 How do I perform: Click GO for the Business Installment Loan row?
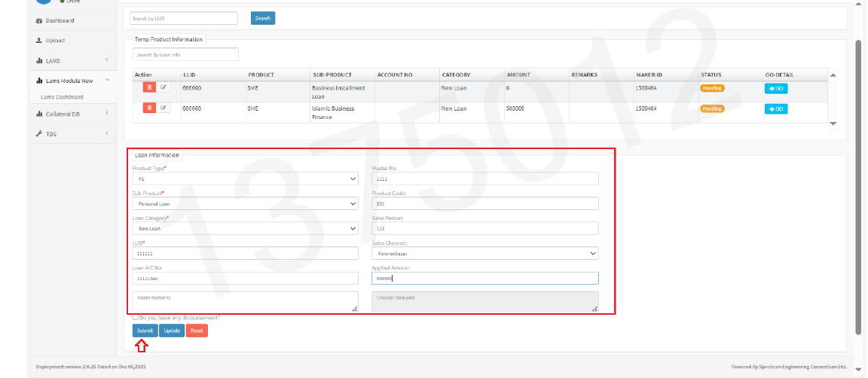(776, 89)
